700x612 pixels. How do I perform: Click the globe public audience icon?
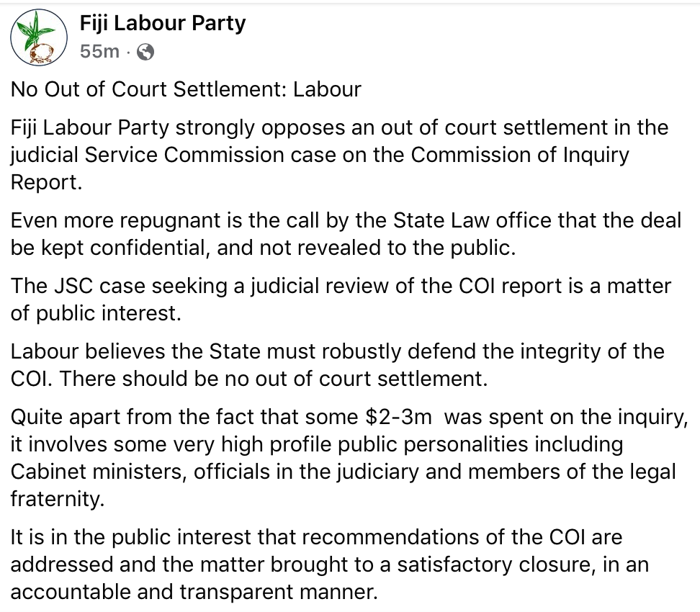(145, 51)
